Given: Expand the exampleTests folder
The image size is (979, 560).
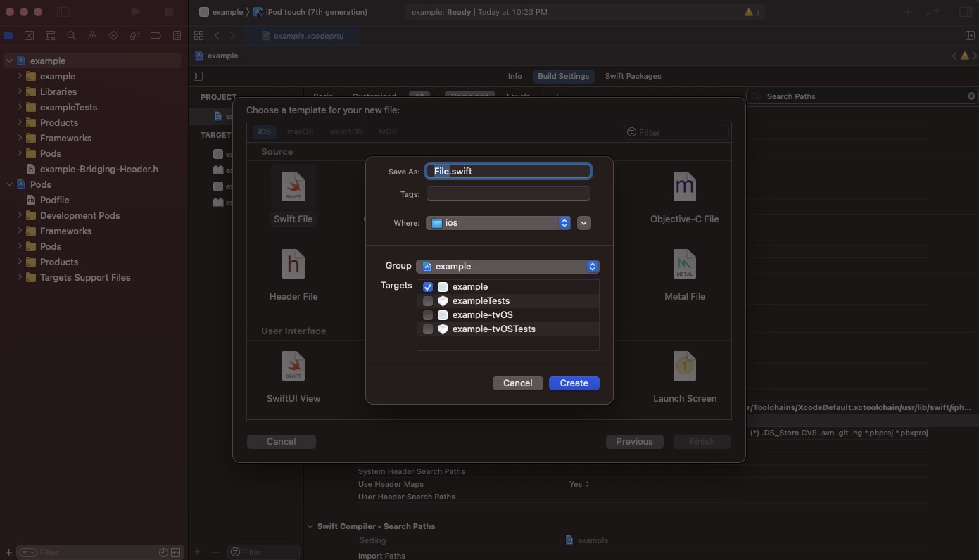Looking at the screenshot, I should 20,108.
